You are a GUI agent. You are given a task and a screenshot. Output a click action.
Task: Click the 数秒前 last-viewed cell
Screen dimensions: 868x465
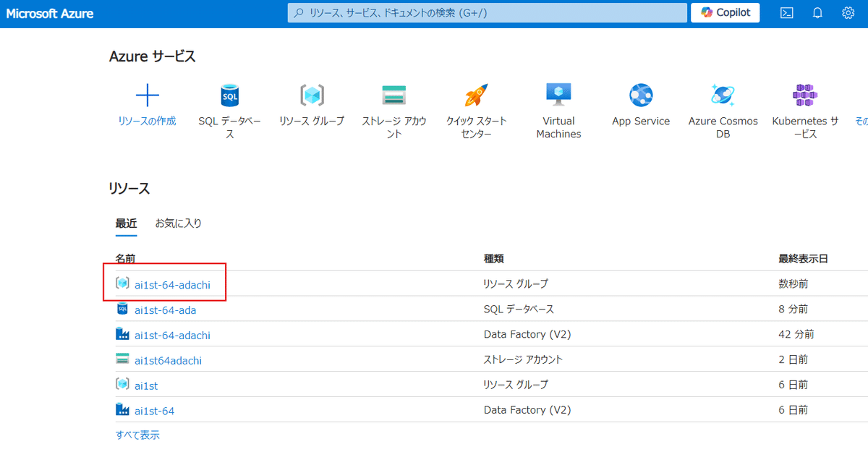click(x=793, y=283)
